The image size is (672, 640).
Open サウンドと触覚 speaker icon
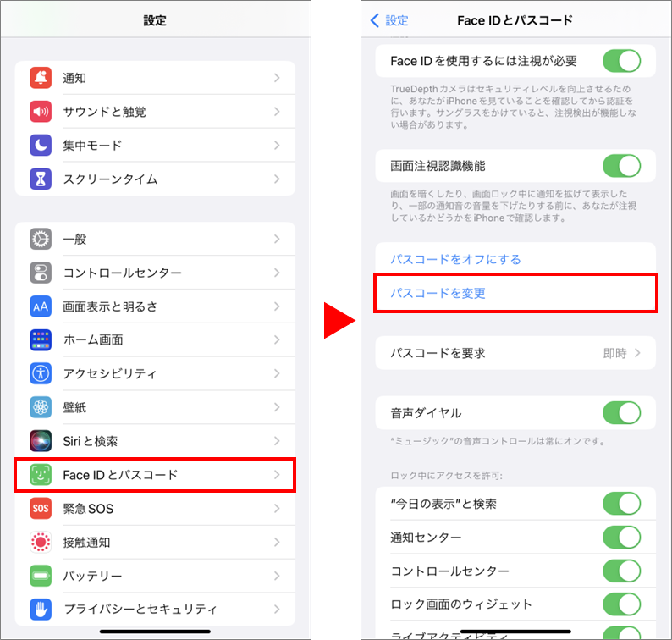(41, 112)
